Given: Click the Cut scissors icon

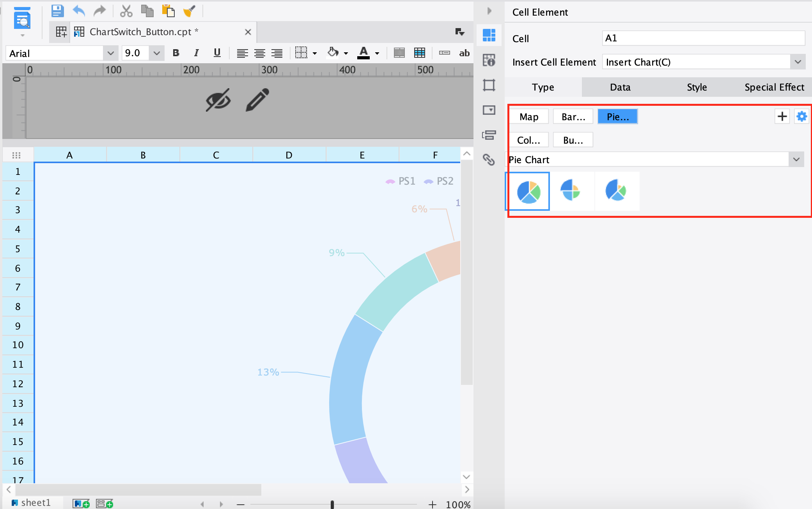Looking at the screenshot, I should point(126,11).
